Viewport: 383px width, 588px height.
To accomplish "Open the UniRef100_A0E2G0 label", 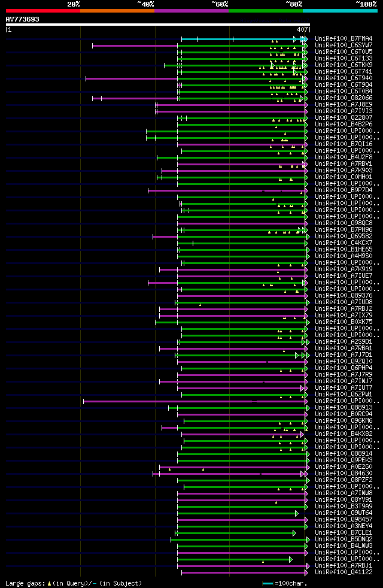I will pyautogui.click(x=344, y=467).
